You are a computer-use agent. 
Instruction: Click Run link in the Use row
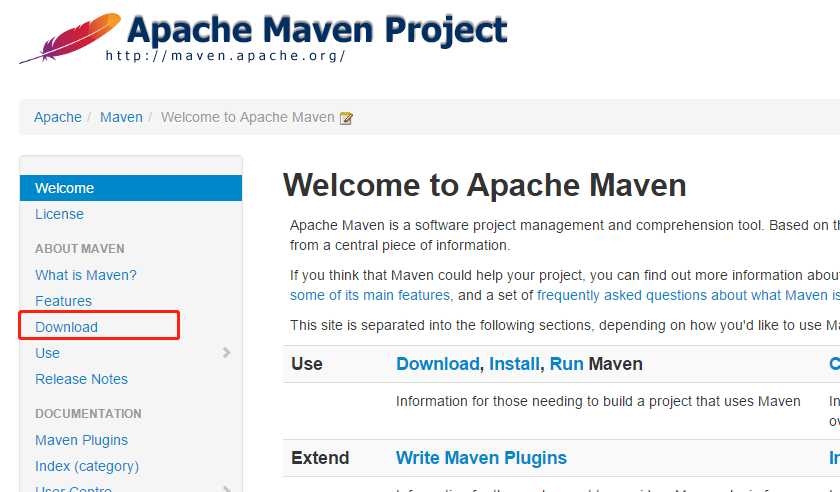point(566,364)
